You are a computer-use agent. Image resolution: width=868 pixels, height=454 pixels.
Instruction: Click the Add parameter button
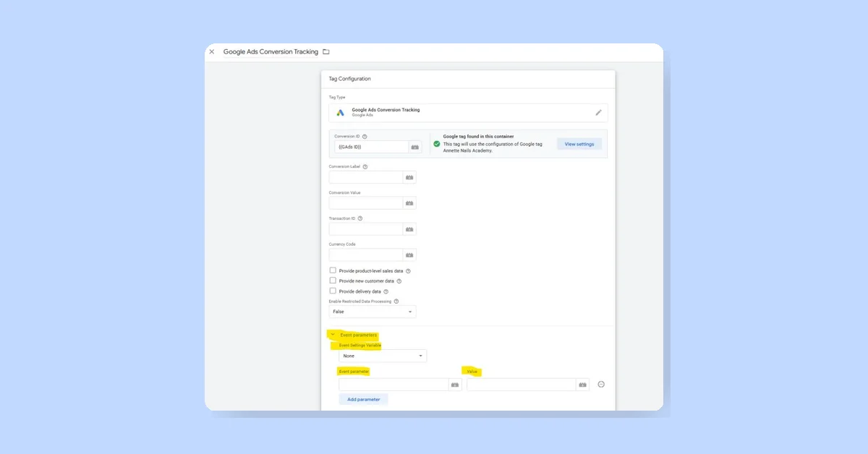tap(364, 399)
